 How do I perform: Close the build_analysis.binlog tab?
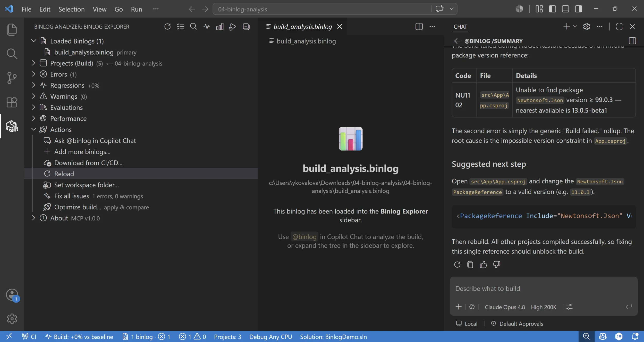[x=340, y=27]
